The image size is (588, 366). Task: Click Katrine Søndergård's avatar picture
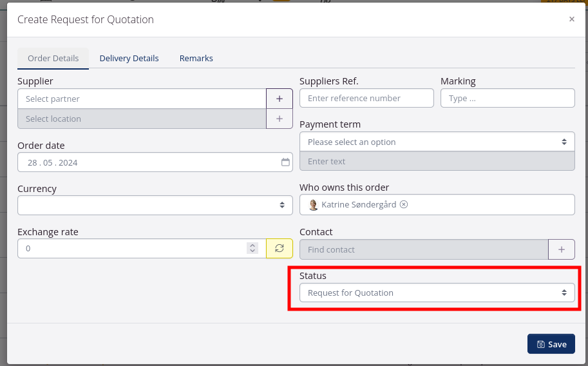[314, 205]
